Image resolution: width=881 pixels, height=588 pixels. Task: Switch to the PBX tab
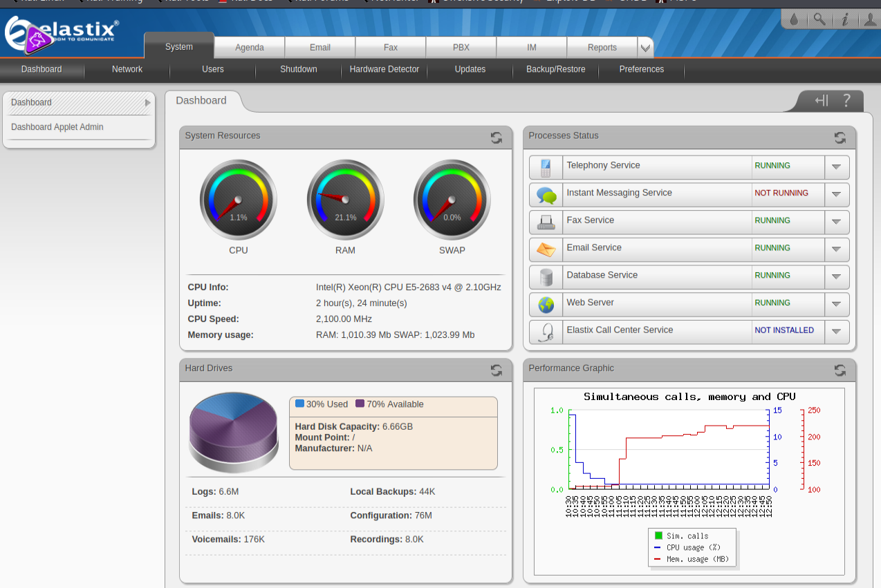tap(461, 48)
